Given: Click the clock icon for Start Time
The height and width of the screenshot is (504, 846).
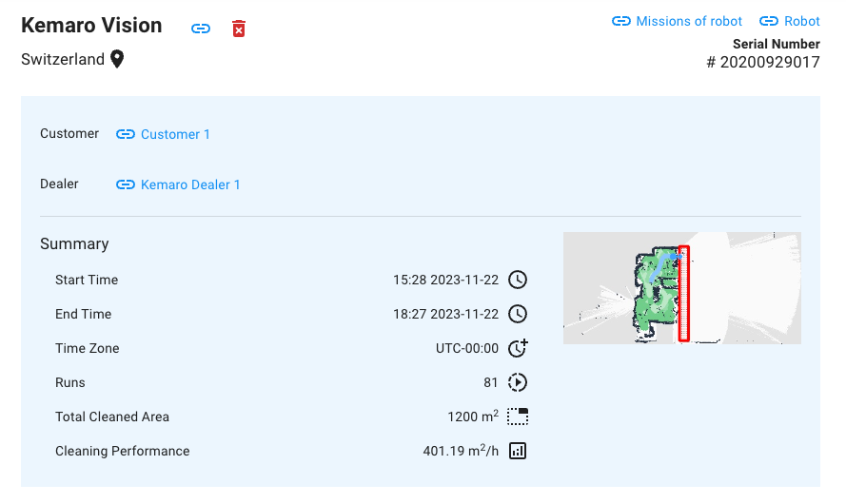Looking at the screenshot, I should tap(518, 280).
